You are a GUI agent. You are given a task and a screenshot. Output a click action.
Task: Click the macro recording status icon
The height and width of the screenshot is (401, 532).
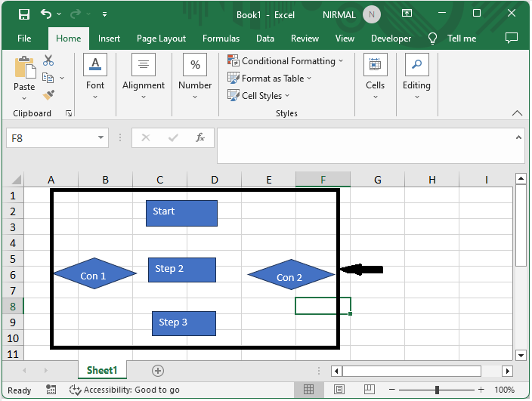click(x=51, y=390)
